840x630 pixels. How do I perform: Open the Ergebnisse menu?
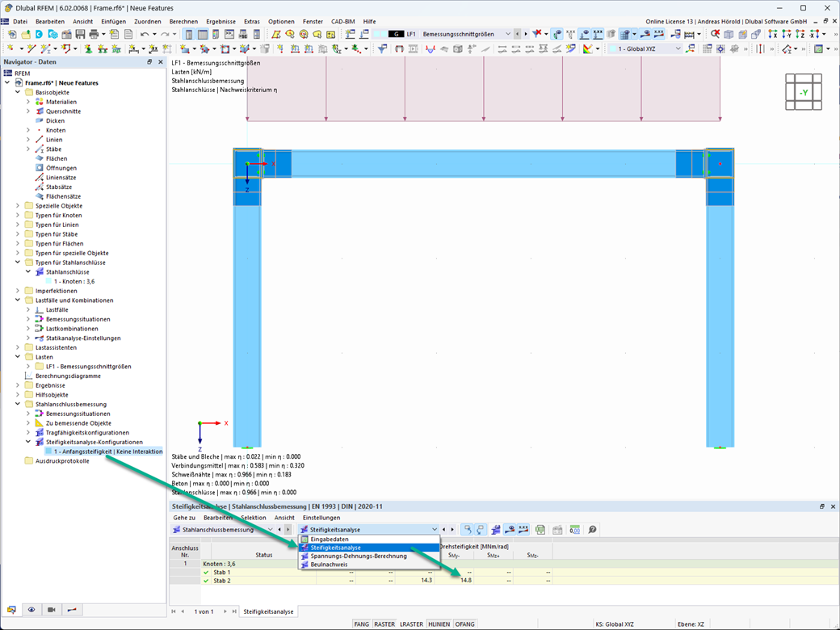(x=220, y=22)
